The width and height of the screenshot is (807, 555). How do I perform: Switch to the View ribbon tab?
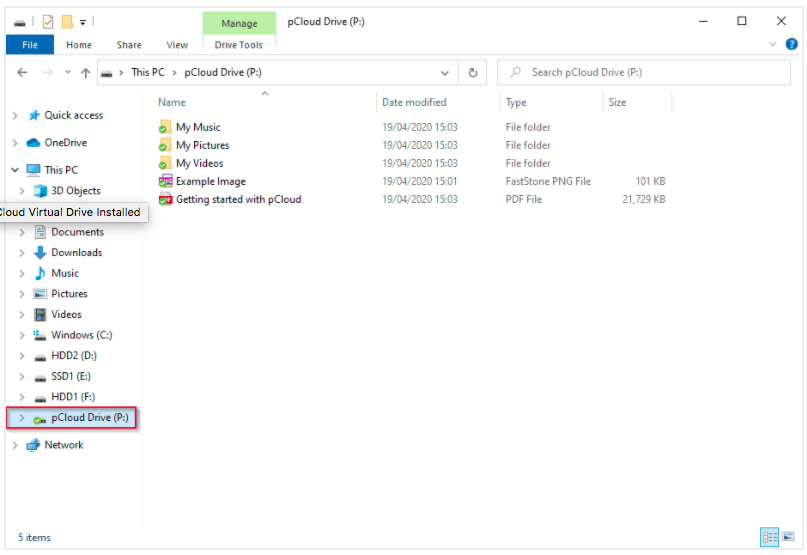click(x=177, y=45)
